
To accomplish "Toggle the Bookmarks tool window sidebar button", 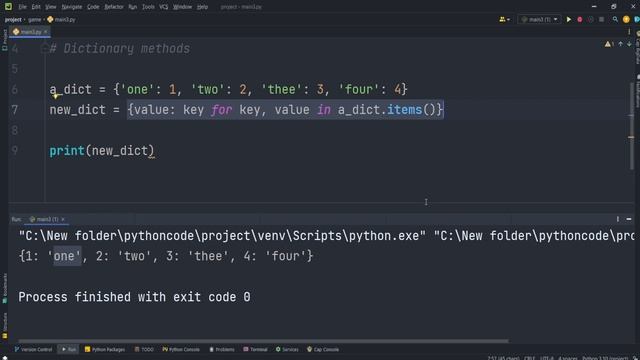I will (x=4, y=288).
